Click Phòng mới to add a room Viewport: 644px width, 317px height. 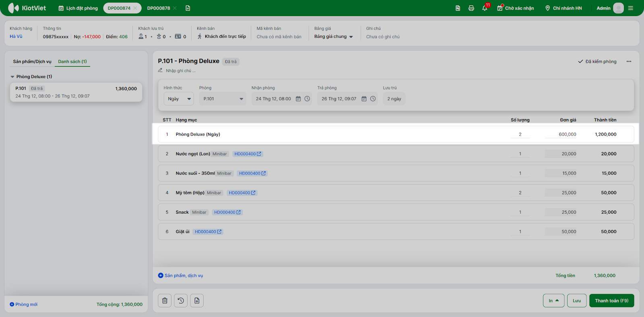24,305
